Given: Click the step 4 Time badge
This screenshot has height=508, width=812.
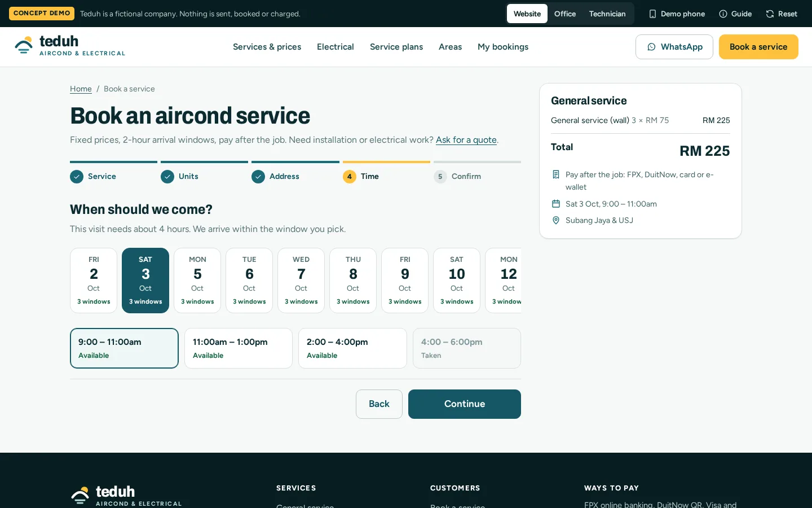Looking at the screenshot, I should click(350, 177).
